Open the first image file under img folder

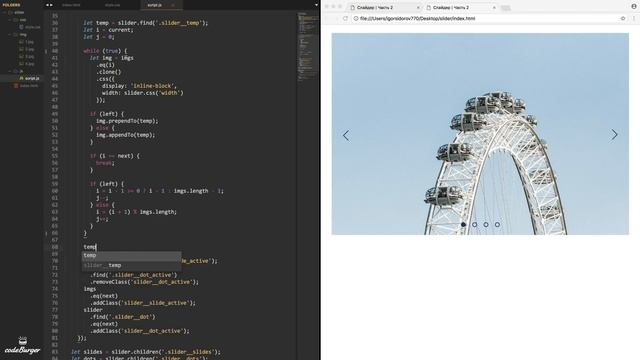[x=27, y=42]
